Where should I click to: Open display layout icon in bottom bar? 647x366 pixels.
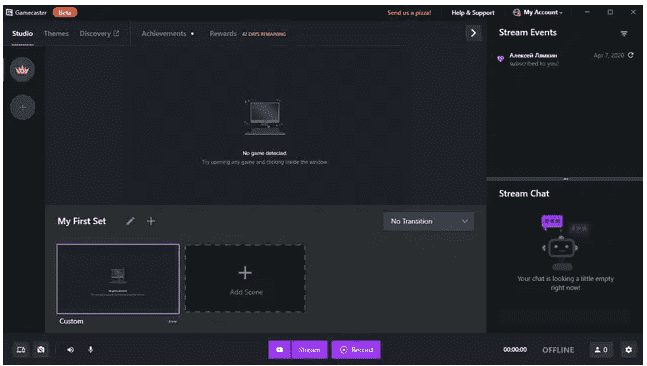click(x=21, y=349)
